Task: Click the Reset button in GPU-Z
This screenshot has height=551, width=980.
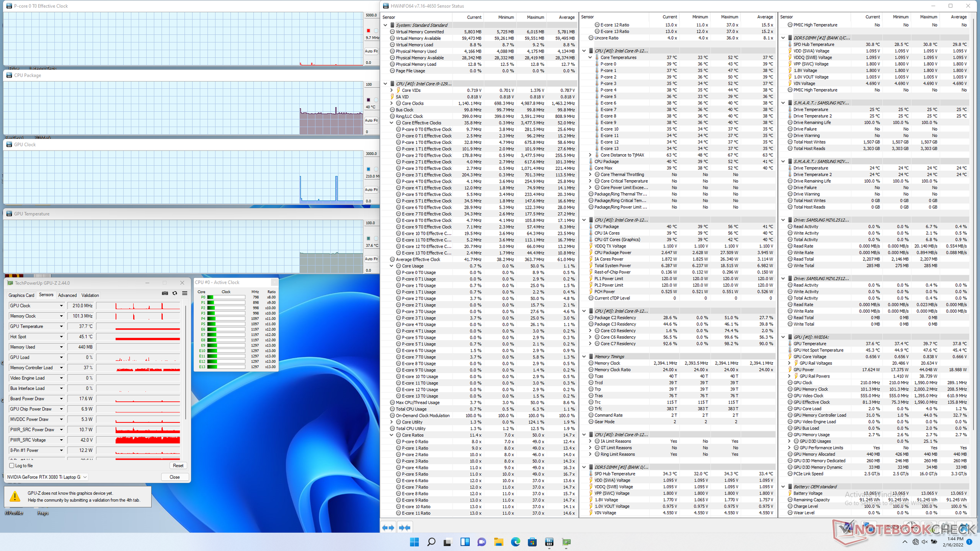Action: tap(178, 465)
